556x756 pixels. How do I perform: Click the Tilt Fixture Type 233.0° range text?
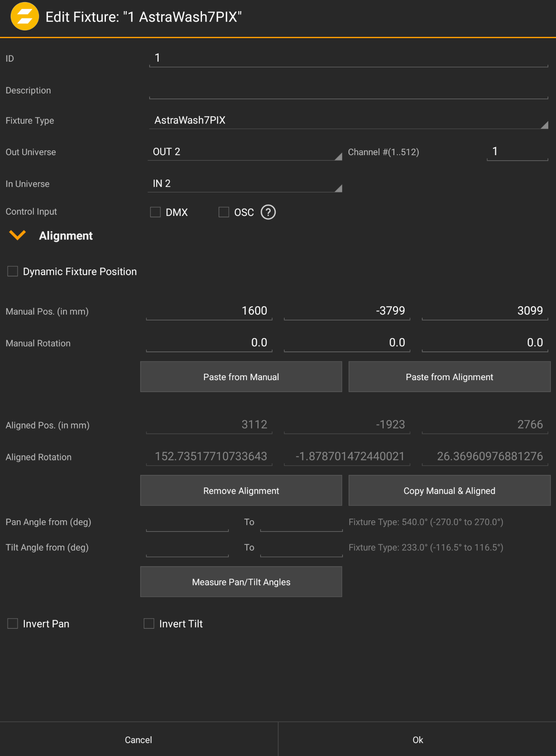click(426, 547)
